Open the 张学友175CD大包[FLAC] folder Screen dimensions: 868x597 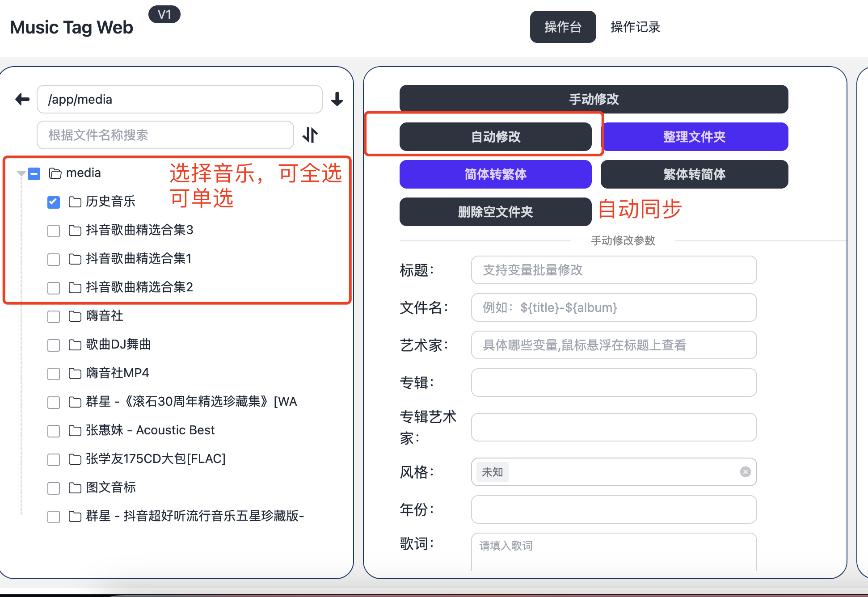point(156,459)
